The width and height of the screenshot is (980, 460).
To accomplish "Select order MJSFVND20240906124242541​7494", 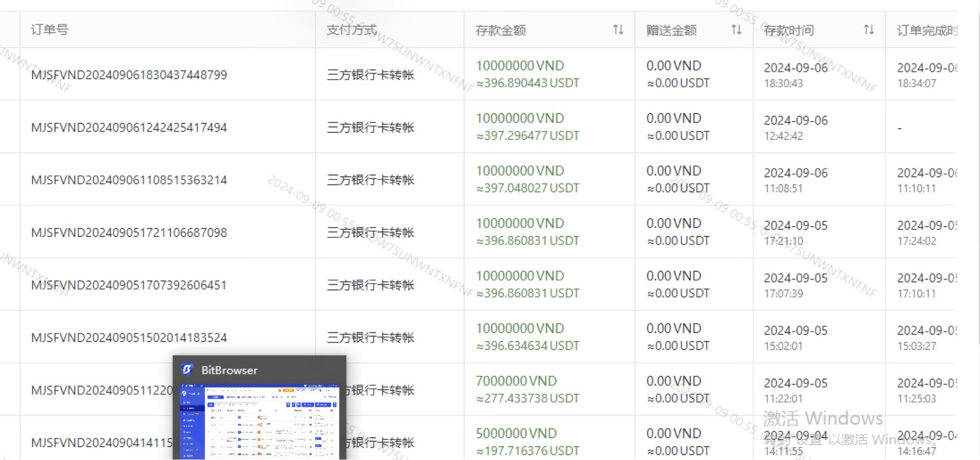I will coord(129,128).
